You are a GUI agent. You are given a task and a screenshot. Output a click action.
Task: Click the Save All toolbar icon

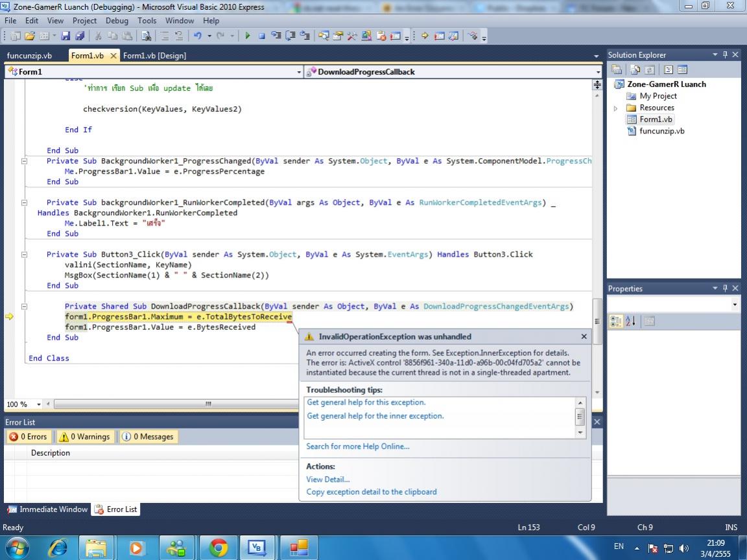click(x=80, y=36)
